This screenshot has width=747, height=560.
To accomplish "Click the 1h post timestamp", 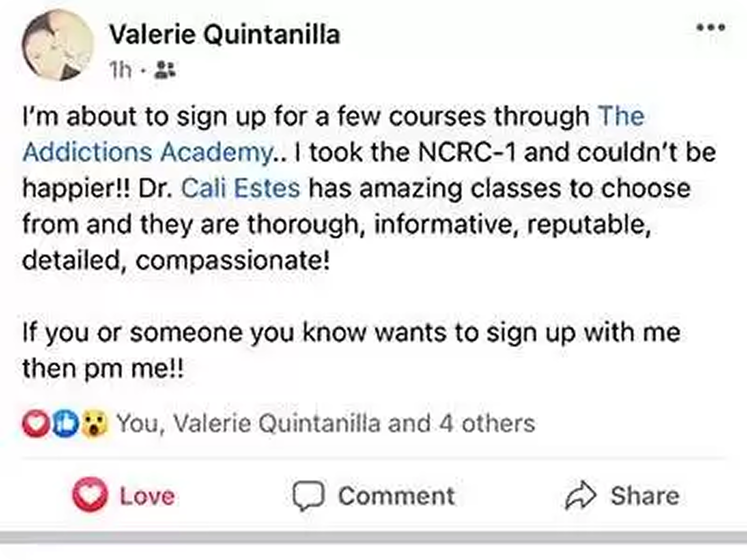I will [120, 69].
